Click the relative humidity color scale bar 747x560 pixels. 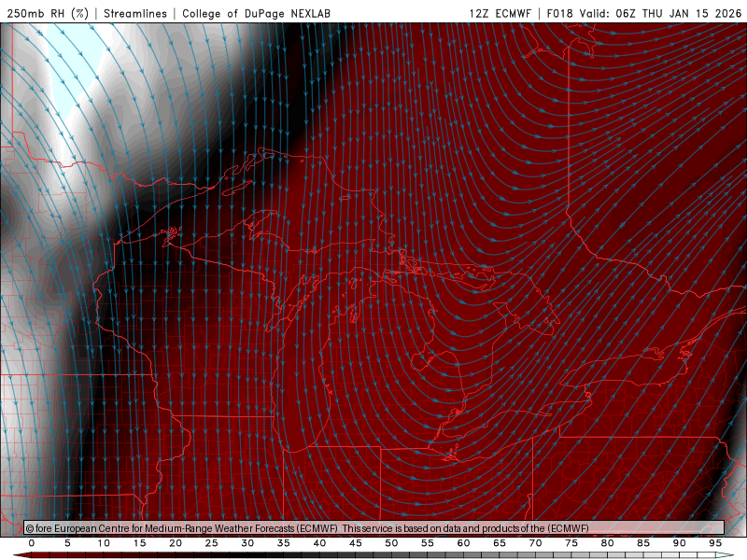[373, 555]
